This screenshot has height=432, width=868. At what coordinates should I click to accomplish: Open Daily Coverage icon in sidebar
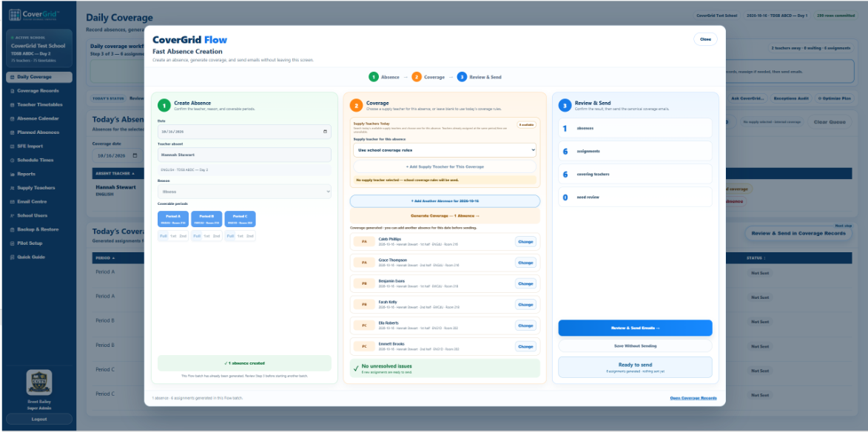click(x=12, y=78)
